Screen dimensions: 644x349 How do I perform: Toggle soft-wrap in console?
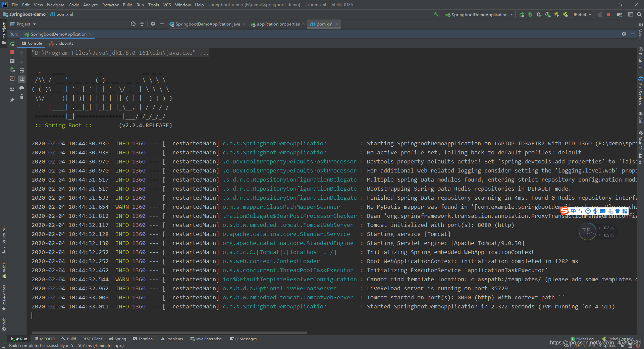click(x=22, y=70)
